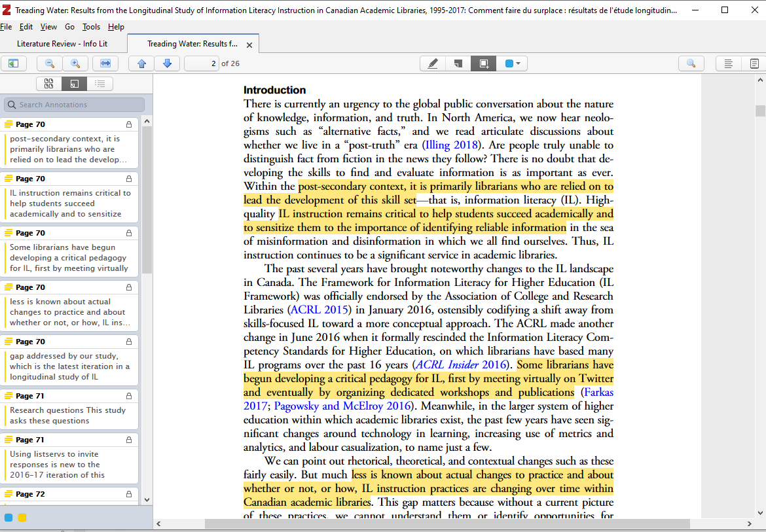Go to previous page arrow

pos(141,63)
